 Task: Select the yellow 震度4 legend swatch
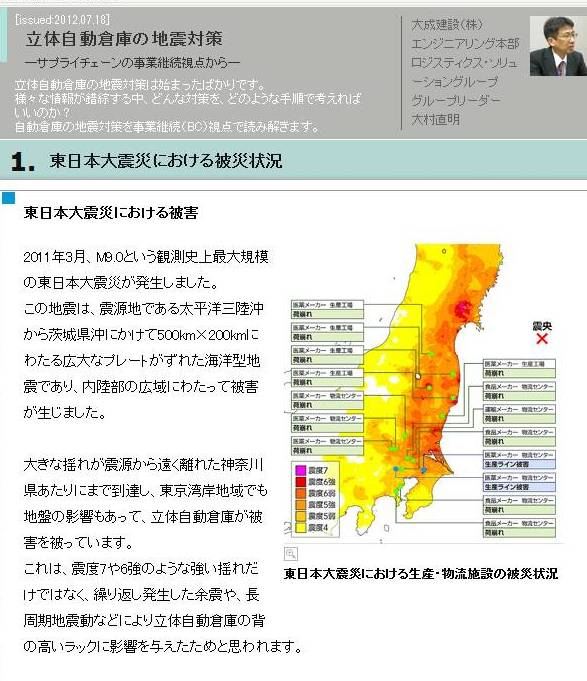click(300, 528)
